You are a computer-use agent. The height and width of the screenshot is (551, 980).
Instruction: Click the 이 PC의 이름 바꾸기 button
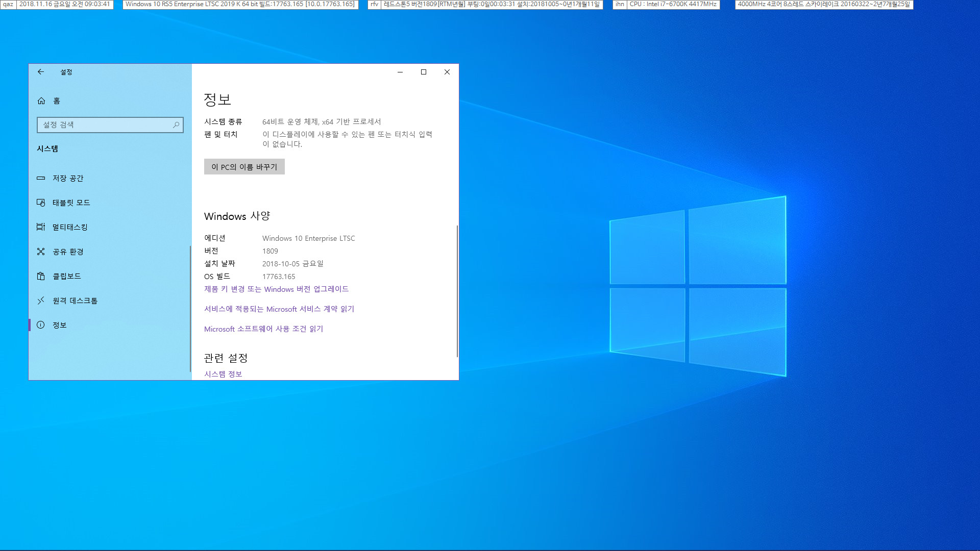[x=244, y=167]
